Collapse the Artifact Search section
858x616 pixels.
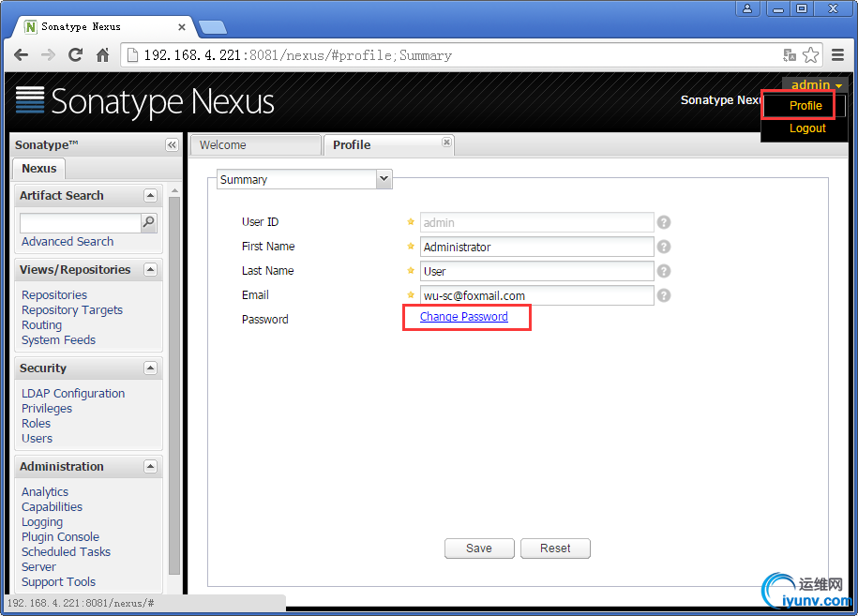pyautogui.click(x=150, y=195)
